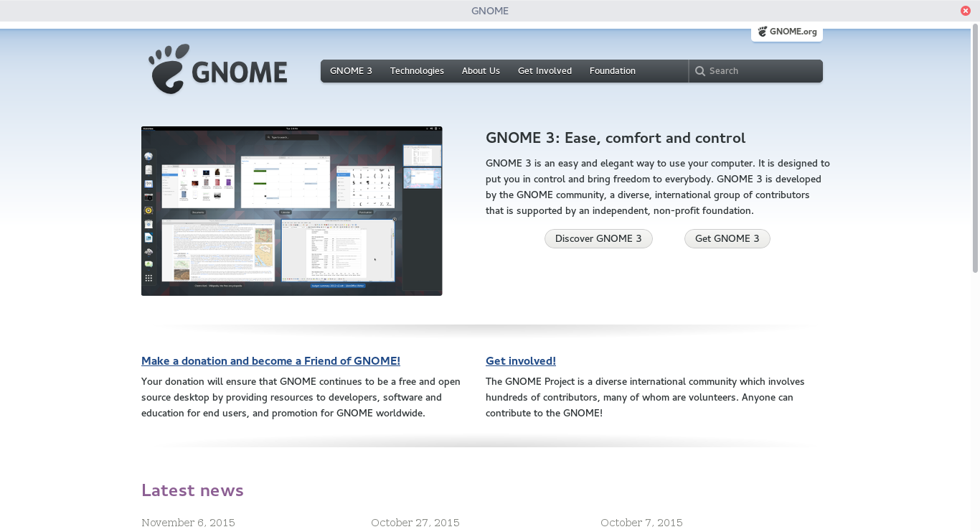Click the GNOME foot logo
This screenshot has width=980, height=532.
[x=218, y=69]
